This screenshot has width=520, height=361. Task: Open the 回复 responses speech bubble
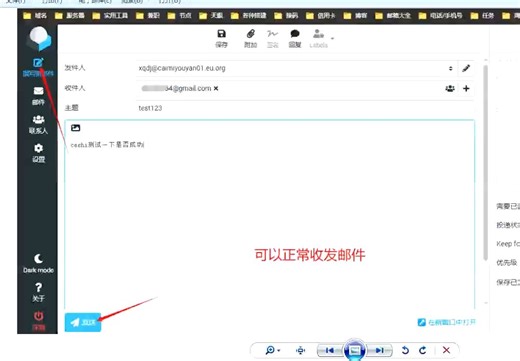(295, 38)
